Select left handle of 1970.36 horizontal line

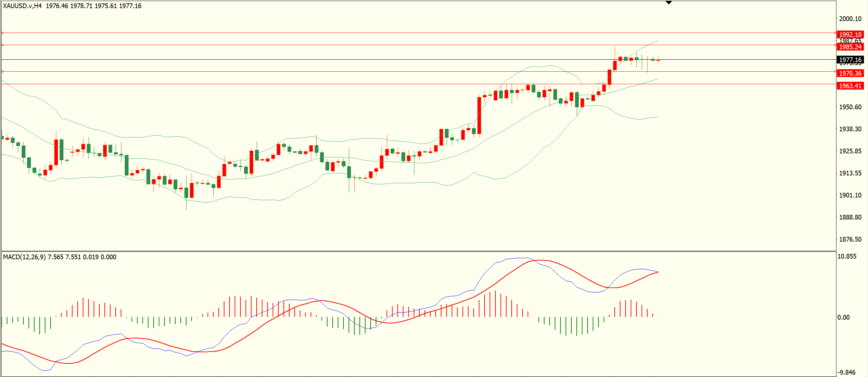coord(2,71)
